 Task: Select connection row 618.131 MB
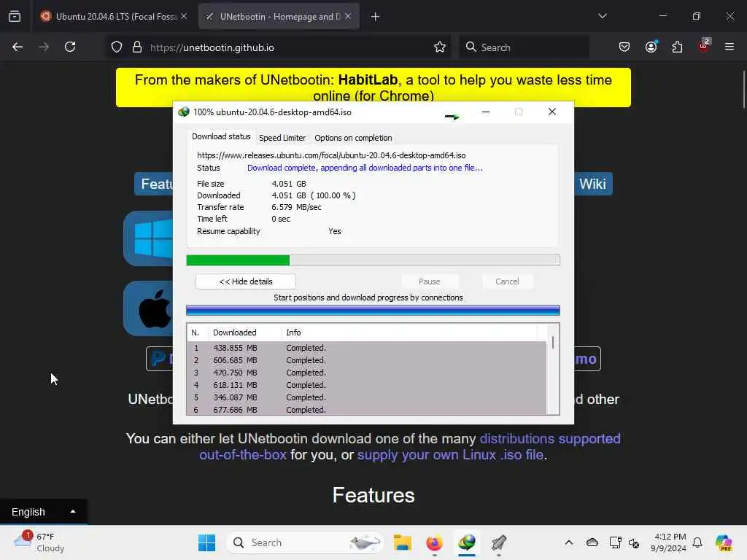click(x=366, y=385)
